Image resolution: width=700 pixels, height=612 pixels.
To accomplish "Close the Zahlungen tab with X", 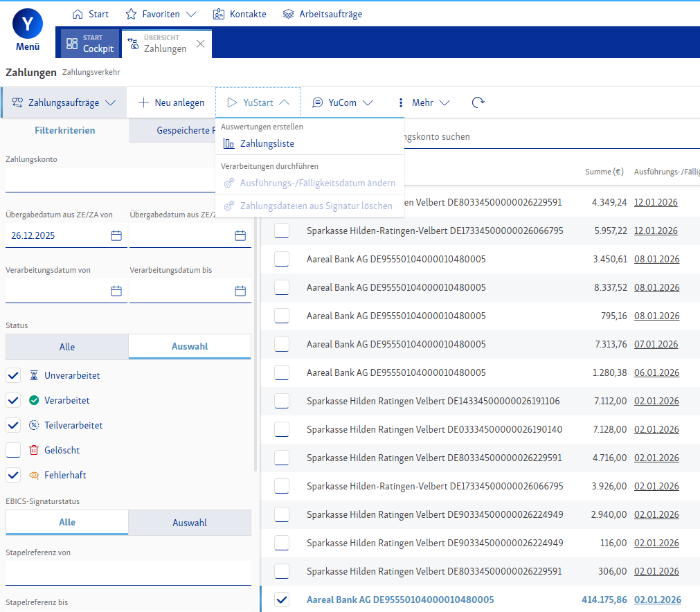I will click(x=200, y=44).
